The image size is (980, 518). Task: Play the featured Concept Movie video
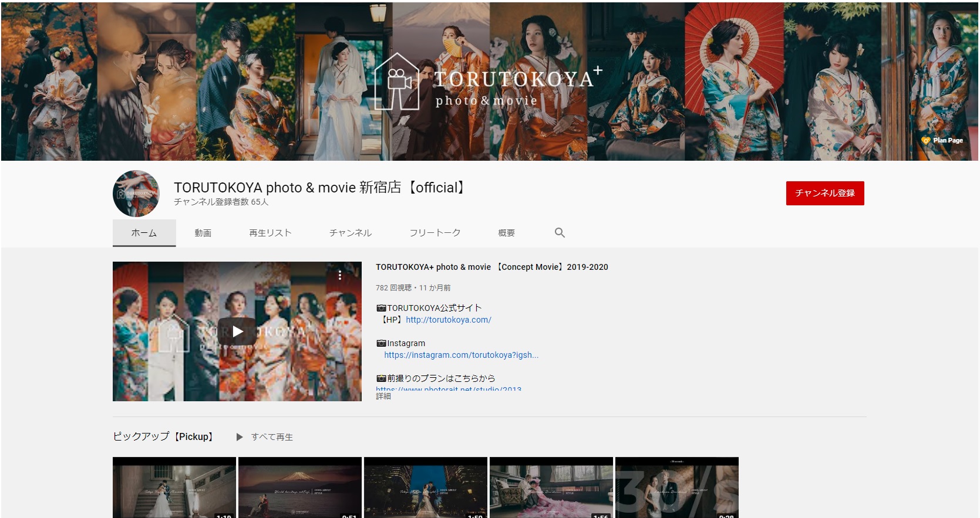tap(237, 331)
